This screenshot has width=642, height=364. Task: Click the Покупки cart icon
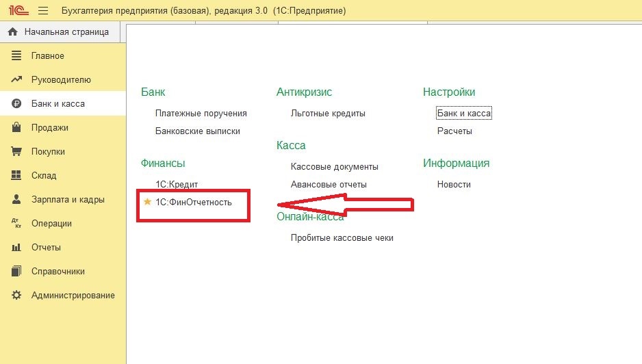click(x=17, y=151)
